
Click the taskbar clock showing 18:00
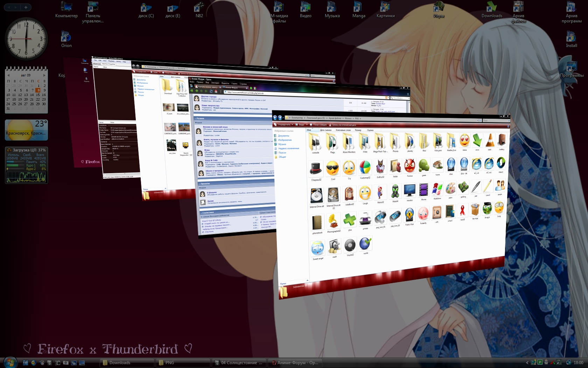578,363
